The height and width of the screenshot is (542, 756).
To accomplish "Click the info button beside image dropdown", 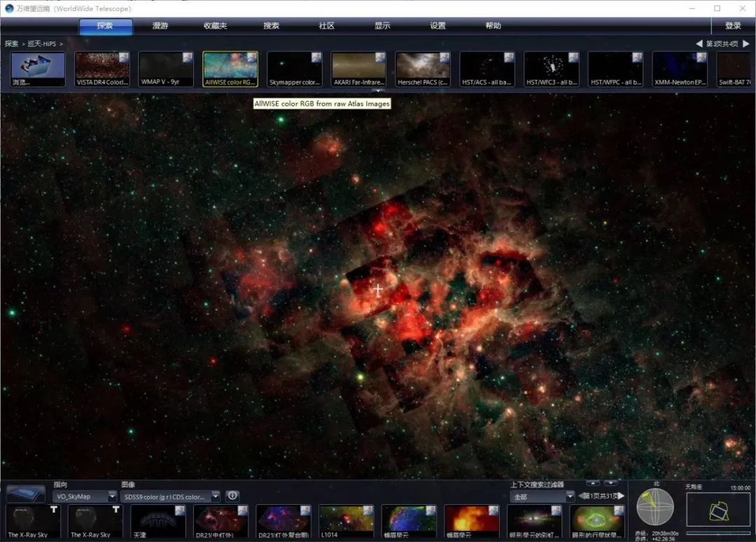I will click(x=232, y=496).
